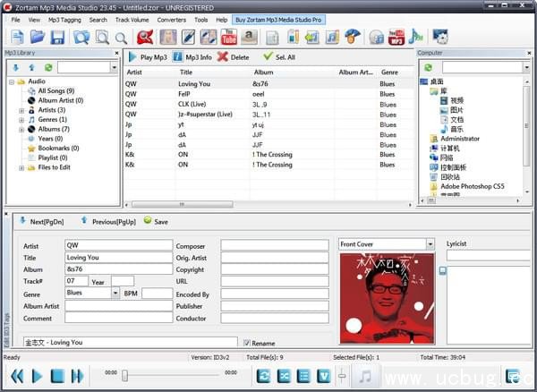The image size is (537, 392).
Task: Toggle shuffle in the player bar
Action: (284, 375)
